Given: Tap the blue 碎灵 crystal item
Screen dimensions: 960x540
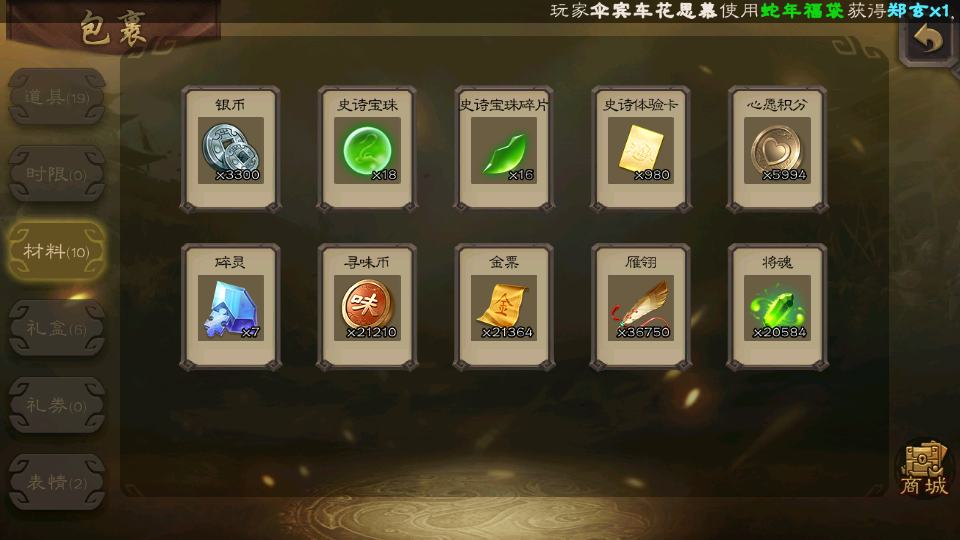Looking at the screenshot, I should (231, 307).
